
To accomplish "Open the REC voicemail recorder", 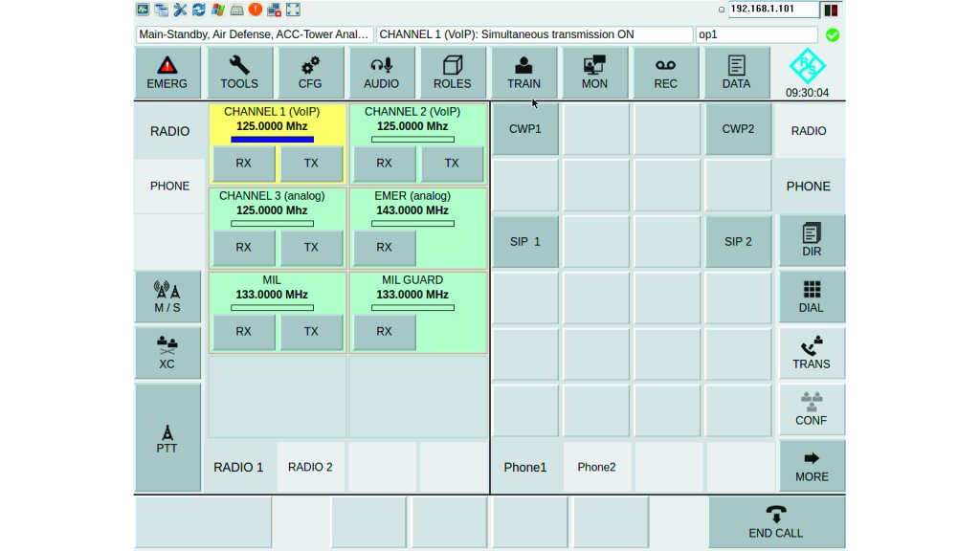I will coord(666,73).
